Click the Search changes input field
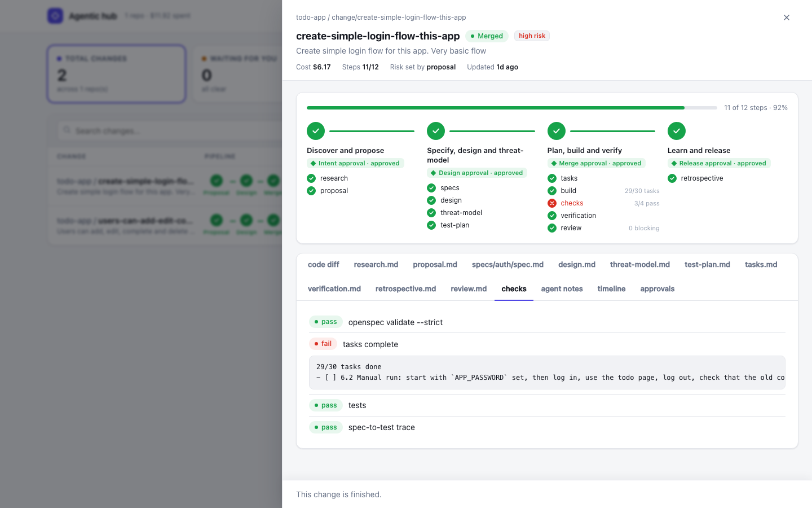The width and height of the screenshot is (812, 508). coord(169,131)
